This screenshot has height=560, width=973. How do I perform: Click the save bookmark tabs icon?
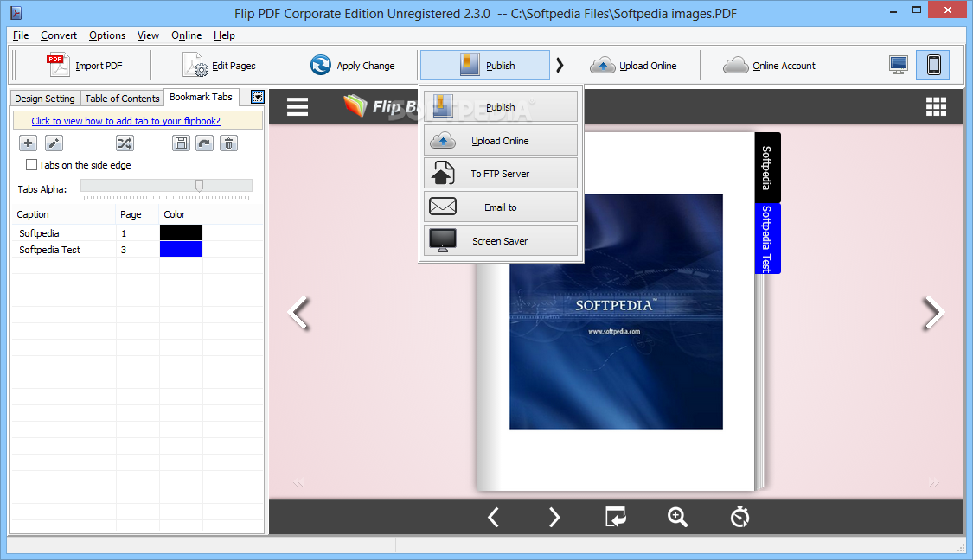click(x=182, y=143)
